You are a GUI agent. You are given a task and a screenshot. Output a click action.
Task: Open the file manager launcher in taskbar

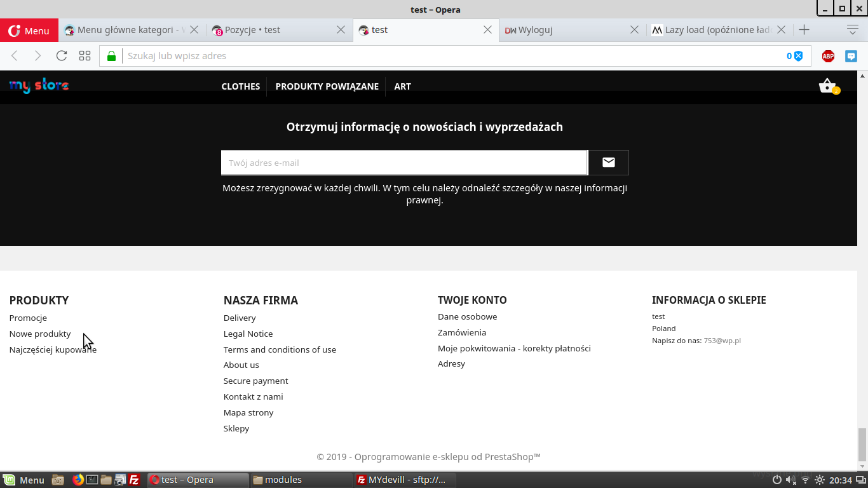coord(106,480)
